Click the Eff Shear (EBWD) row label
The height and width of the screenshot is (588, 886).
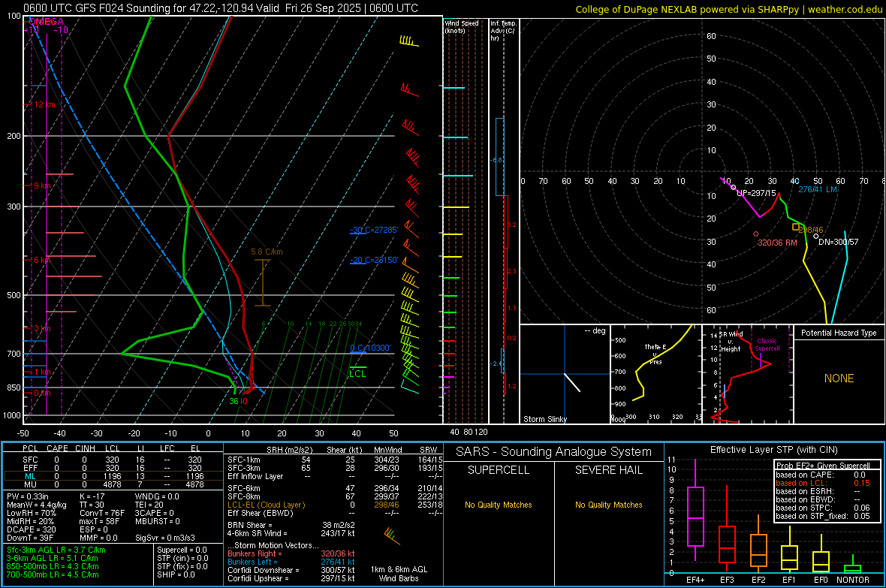point(261,513)
